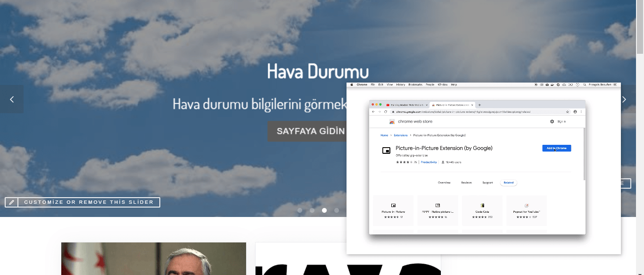Open the Apple menu in the overlay video
Viewport: 644px width, 275px height.
tap(352, 85)
